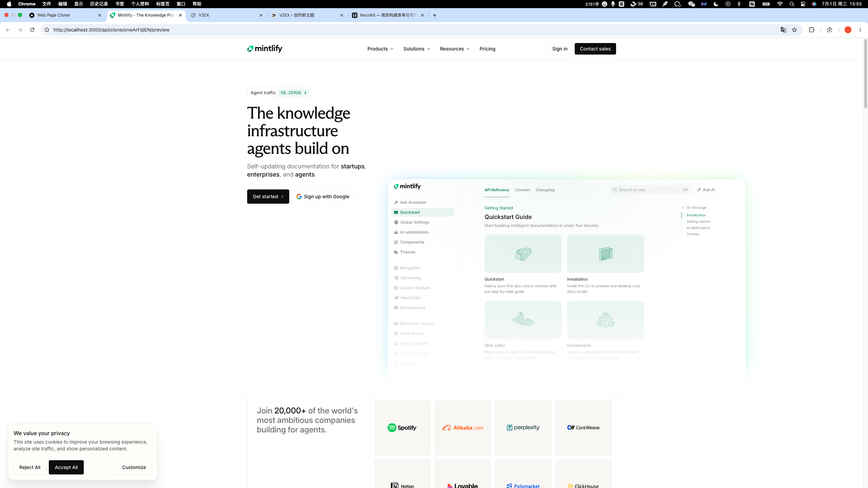This screenshot has height=488, width=868.
Task: Click the Sign in button
Action: [560, 49]
